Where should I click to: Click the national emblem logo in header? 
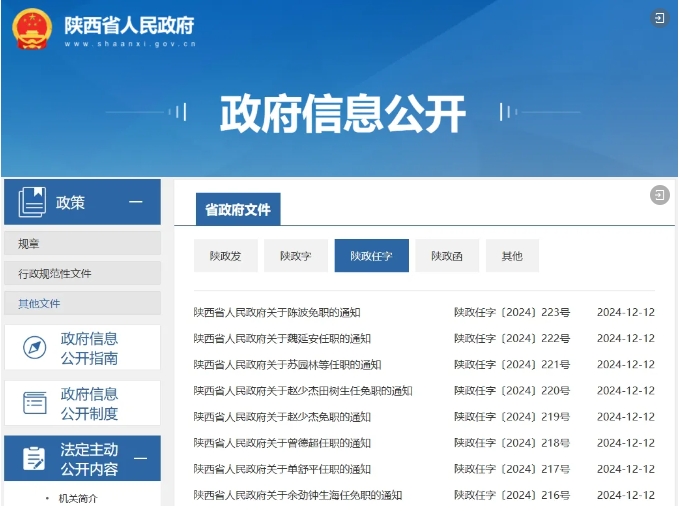coord(31,29)
